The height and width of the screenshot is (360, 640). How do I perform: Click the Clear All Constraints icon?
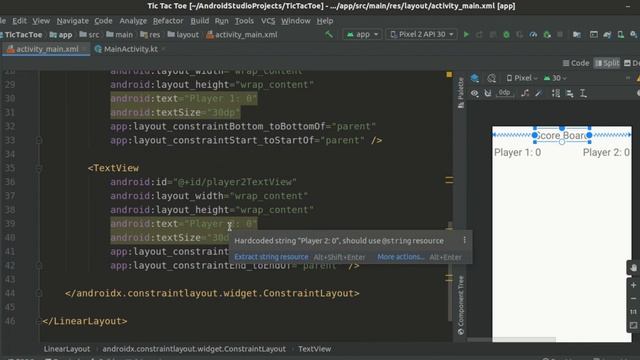click(525, 93)
